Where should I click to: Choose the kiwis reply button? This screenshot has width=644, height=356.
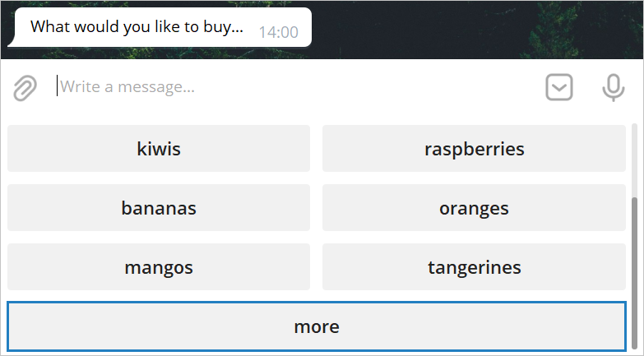(159, 149)
